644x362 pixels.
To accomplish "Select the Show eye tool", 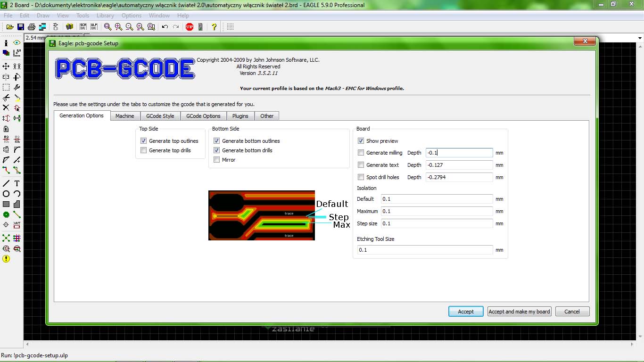I will [17, 43].
